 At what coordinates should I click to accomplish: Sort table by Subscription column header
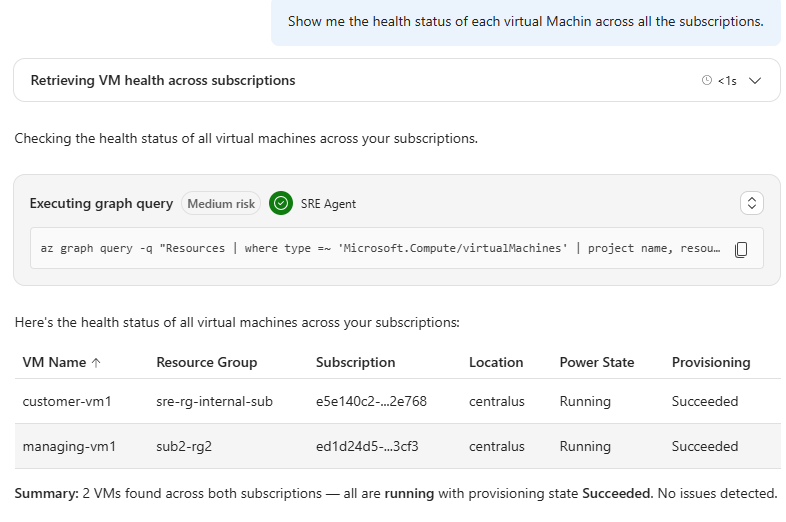tap(355, 362)
